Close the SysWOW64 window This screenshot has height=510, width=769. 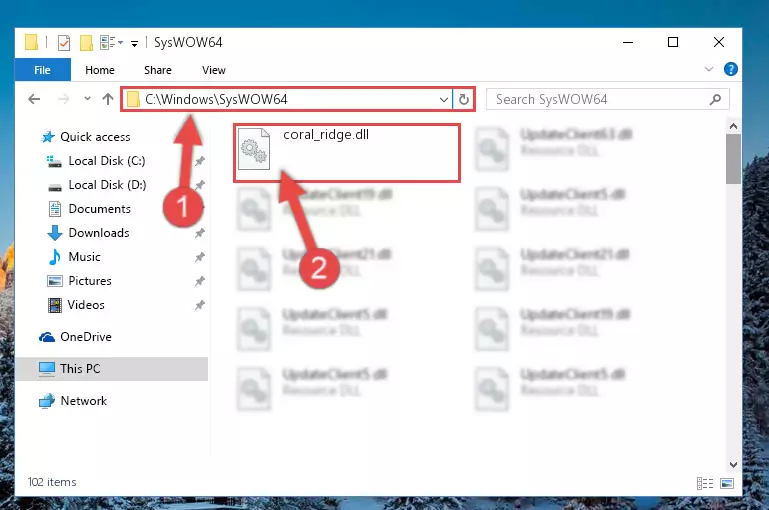coord(718,43)
